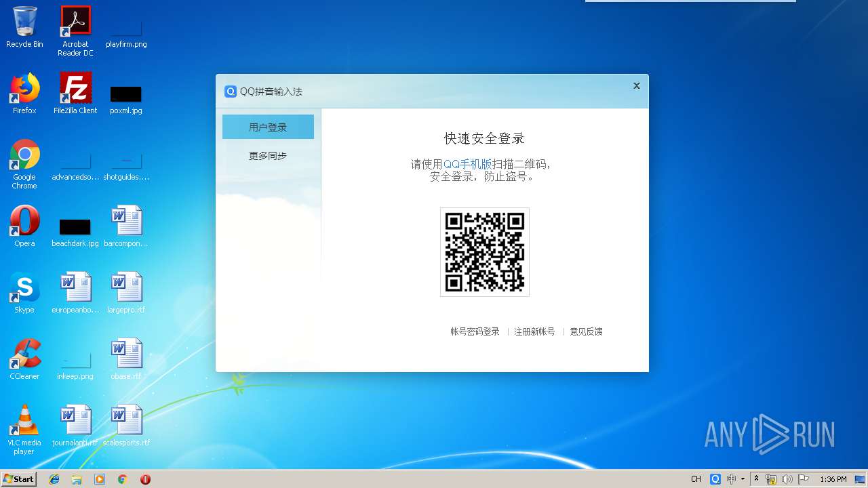Select the europeanbo... Word document
The width and height of the screenshot is (868, 488).
pos(75,293)
